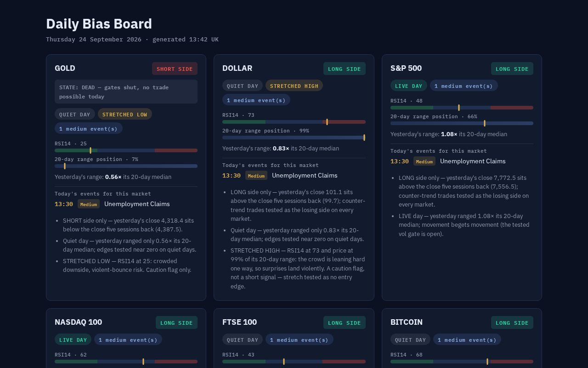Viewport: 588px width, 368px height.
Task: Open Unemployment Claims event in S&P 500 card
Action: [x=473, y=161]
